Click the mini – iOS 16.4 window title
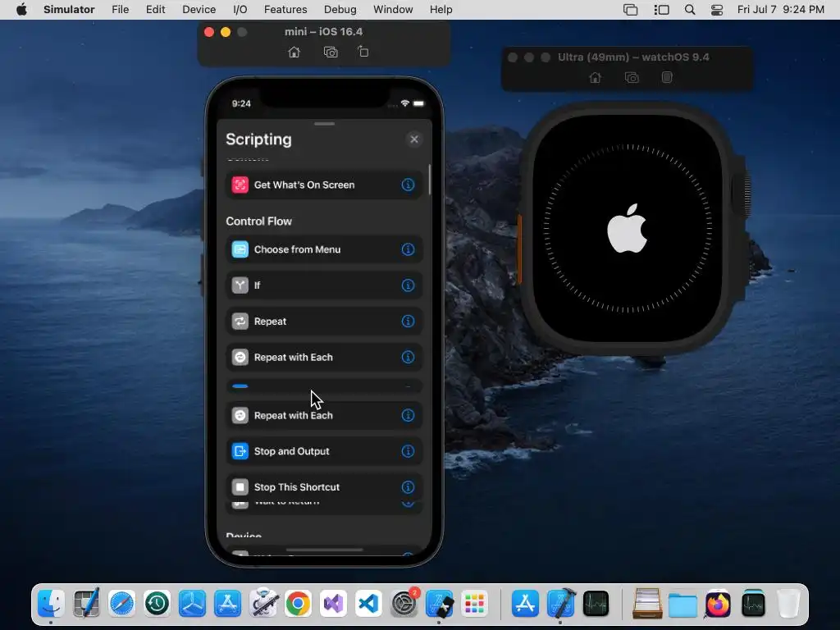 coord(323,32)
